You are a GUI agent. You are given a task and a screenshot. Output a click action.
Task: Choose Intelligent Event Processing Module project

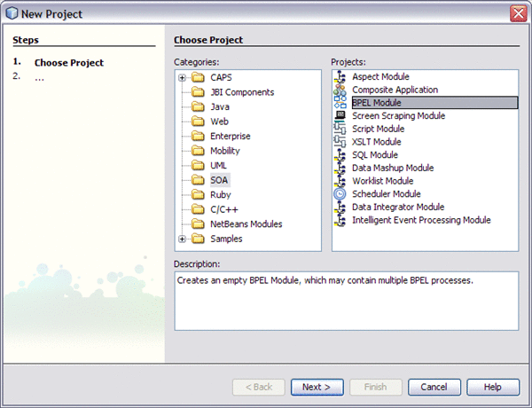click(421, 220)
